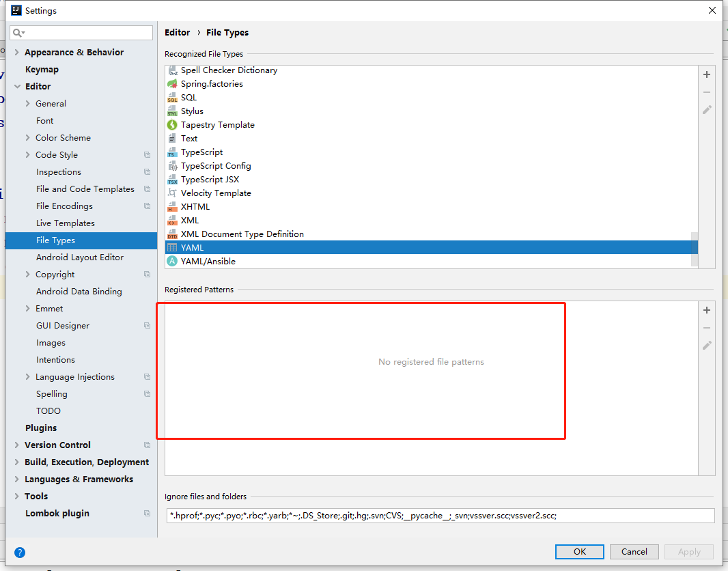The width and height of the screenshot is (728, 571).
Task: Click the Cancel button
Action: [634, 551]
